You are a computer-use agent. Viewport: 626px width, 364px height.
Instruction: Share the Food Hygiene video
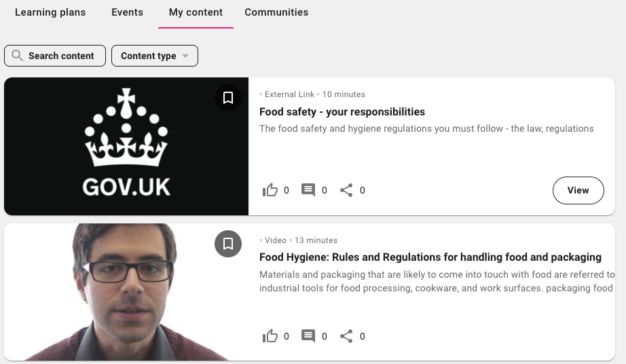pyautogui.click(x=346, y=336)
